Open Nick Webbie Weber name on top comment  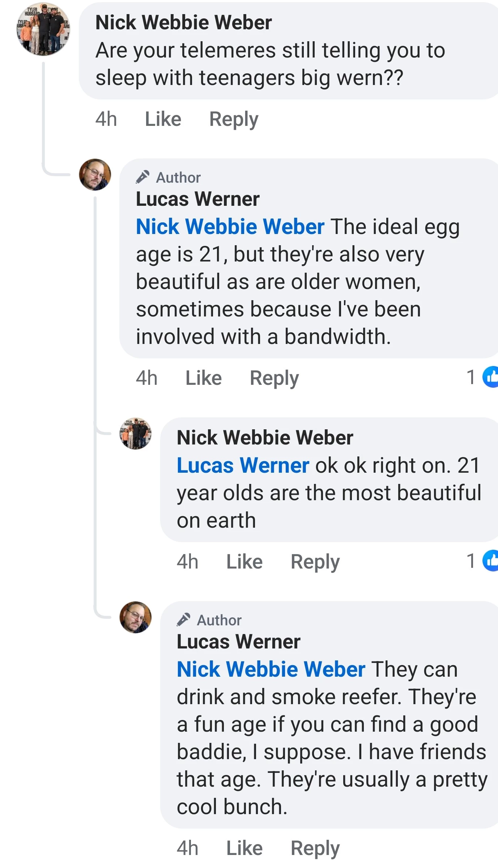coord(183,22)
